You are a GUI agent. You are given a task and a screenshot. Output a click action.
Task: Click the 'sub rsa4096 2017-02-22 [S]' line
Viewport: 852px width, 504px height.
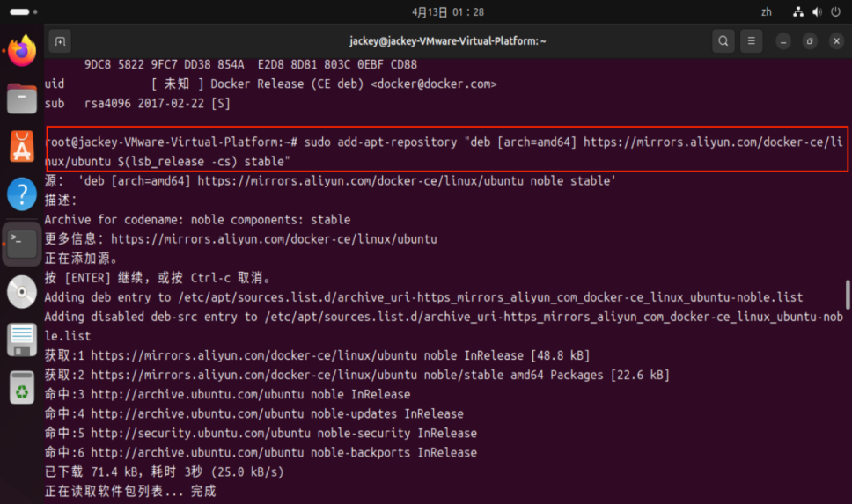(137, 104)
